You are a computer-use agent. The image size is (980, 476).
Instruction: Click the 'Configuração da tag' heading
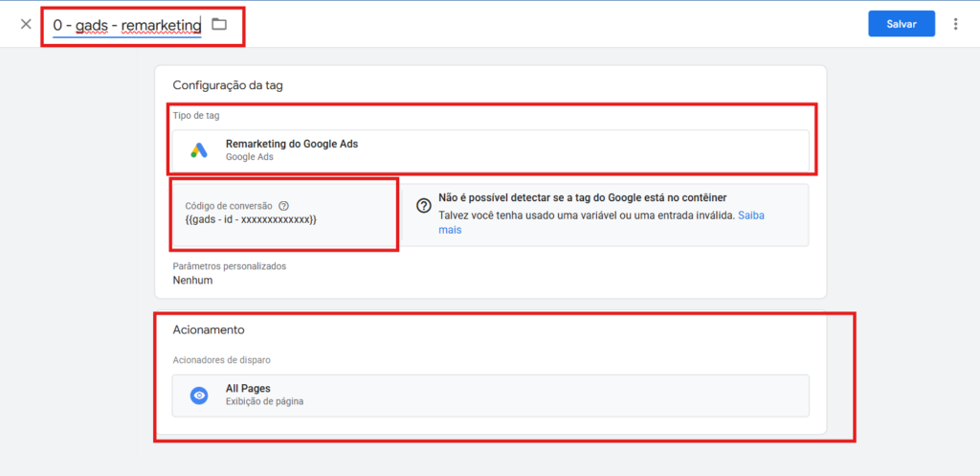228,85
